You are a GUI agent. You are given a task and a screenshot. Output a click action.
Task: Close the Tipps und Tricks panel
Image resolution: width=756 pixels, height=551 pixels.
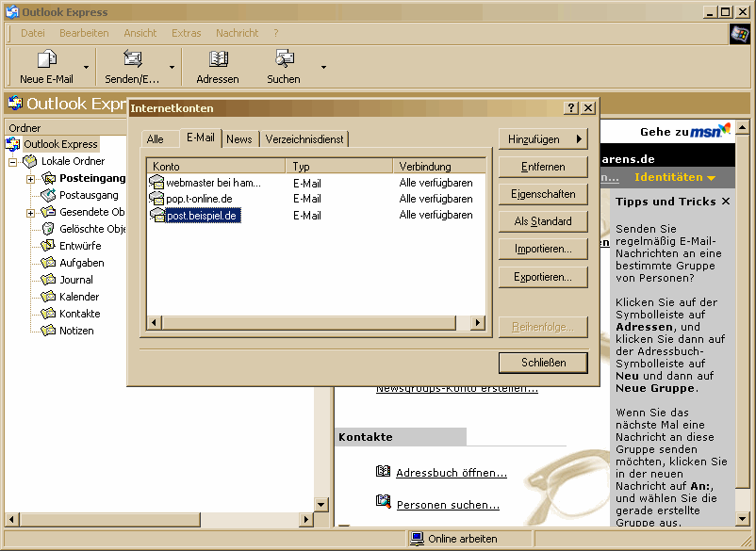coord(726,202)
